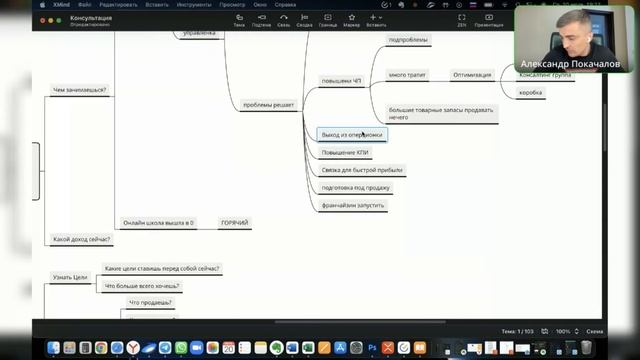Select the 'Оптимизация' topic
This screenshot has height=360, width=640.
472,75
